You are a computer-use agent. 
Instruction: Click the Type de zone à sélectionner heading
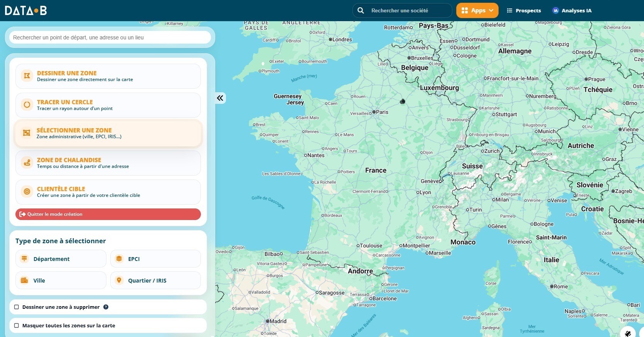(x=61, y=241)
